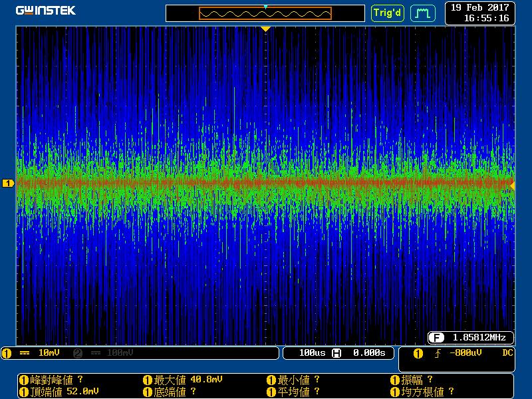Click the dimmed channel 2 indicator
The width and height of the screenshot is (532, 399).
click(x=78, y=353)
